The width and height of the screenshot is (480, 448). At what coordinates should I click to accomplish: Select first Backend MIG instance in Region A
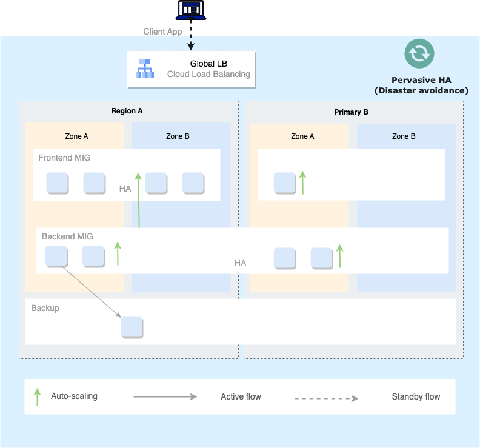pyautogui.click(x=56, y=256)
